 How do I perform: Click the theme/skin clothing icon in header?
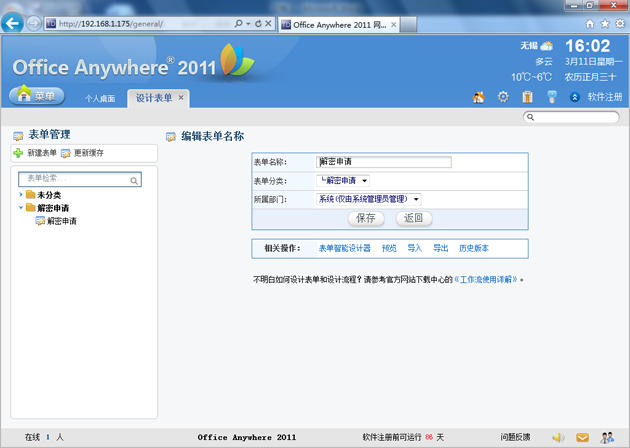(x=527, y=97)
